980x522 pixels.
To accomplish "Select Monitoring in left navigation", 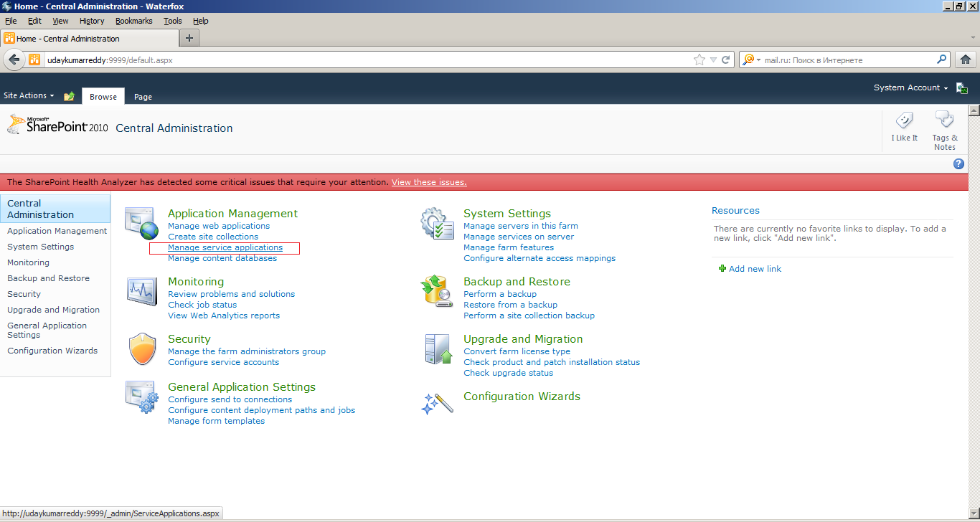I will click(x=29, y=262).
